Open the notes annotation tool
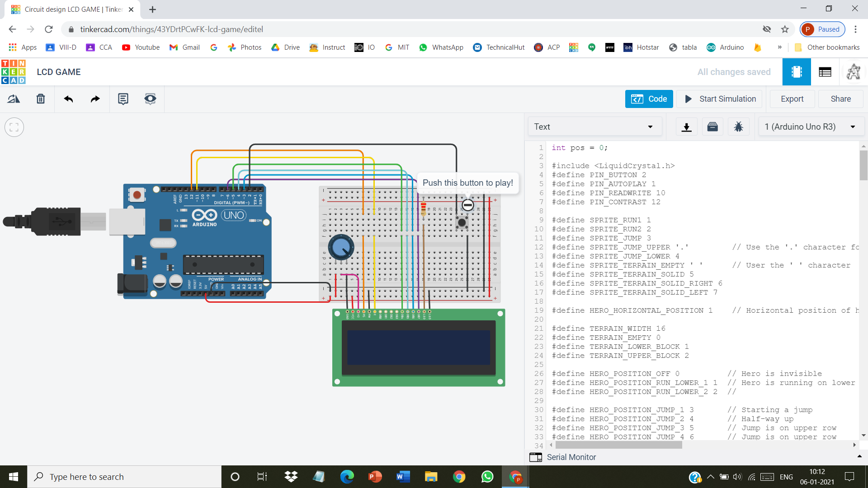868x488 pixels. [123, 99]
